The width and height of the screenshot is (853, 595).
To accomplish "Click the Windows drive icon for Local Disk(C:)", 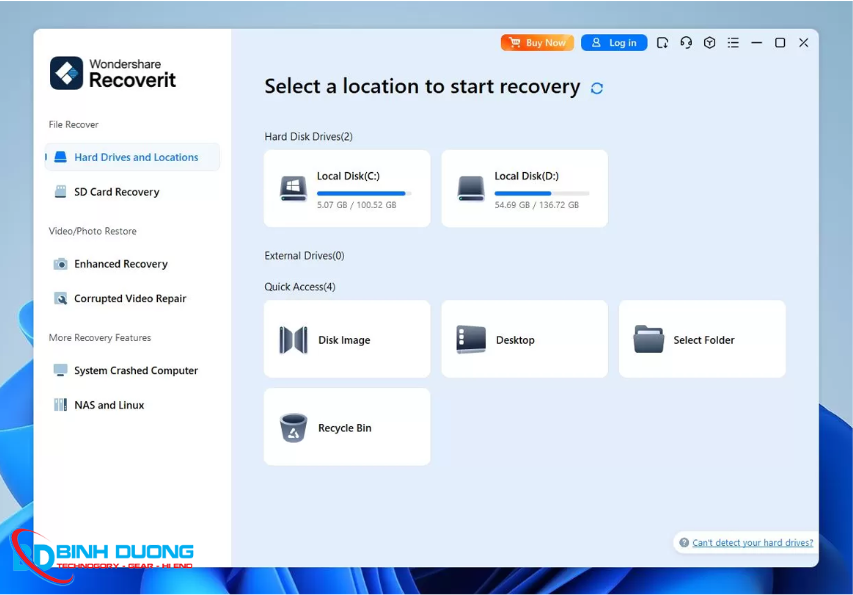I will (293, 189).
